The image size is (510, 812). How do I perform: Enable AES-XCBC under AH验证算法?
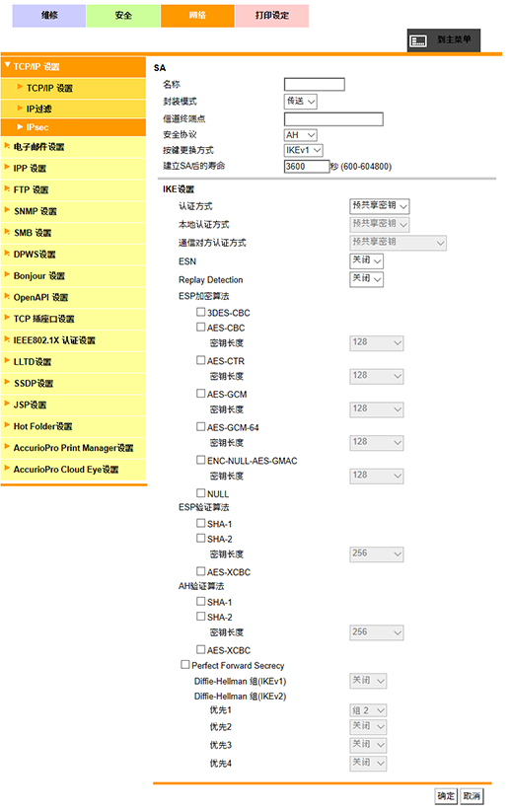click(201, 649)
